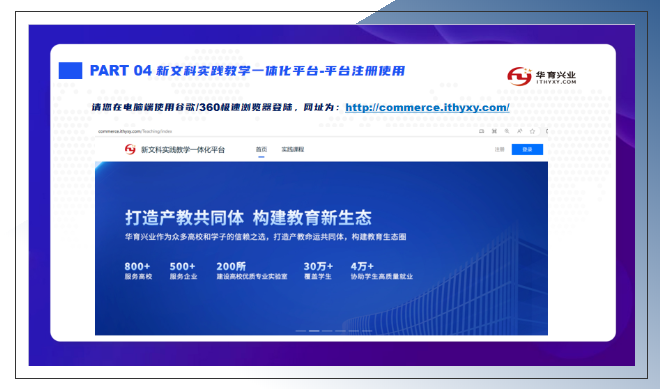Click the 新文科实践教学一体化平台 site title
Image resolution: width=660 pixels, height=389 pixels.
[x=183, y=149]
